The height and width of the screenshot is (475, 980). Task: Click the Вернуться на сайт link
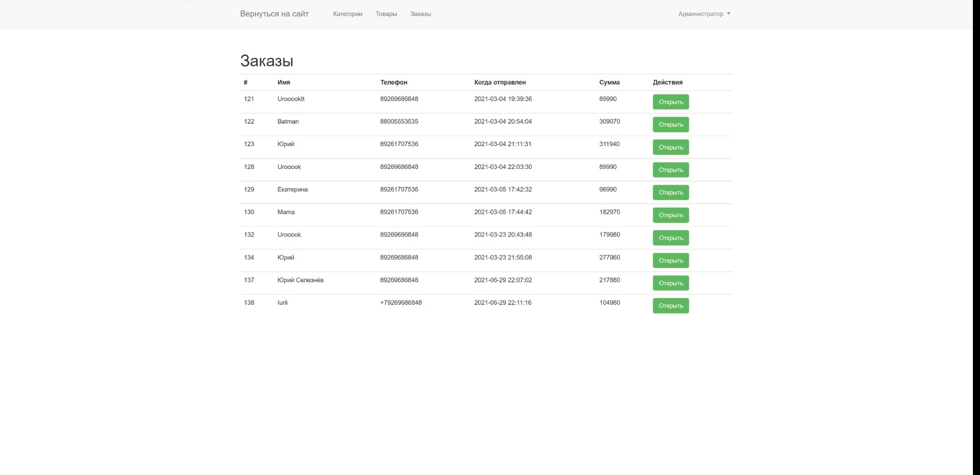(x=274, y=14)
